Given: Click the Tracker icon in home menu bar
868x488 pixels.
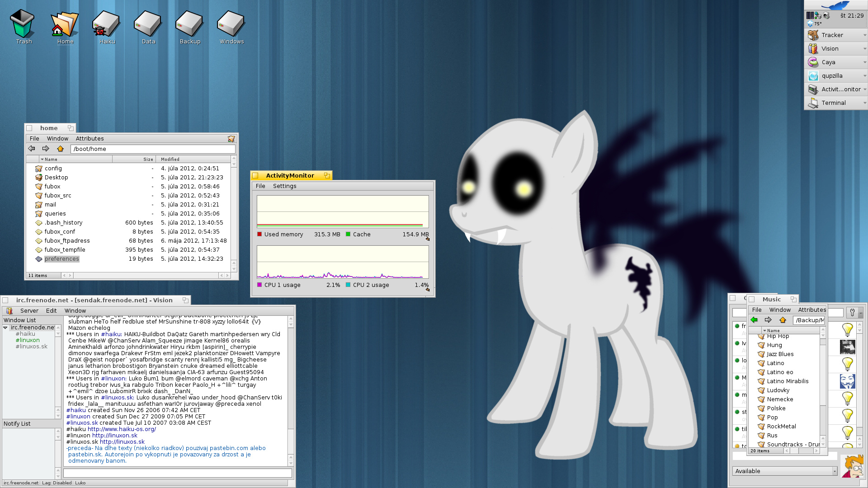Looking at the screenshot, I should click(231, 139).
